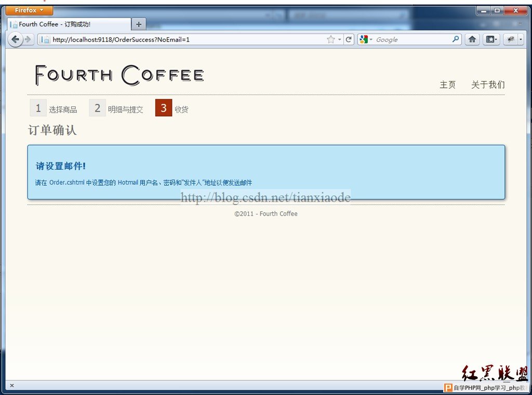The width and height of the screenshot is (532, 395).
Task: Select step 2 明细与提交
Action: [116, 108]
